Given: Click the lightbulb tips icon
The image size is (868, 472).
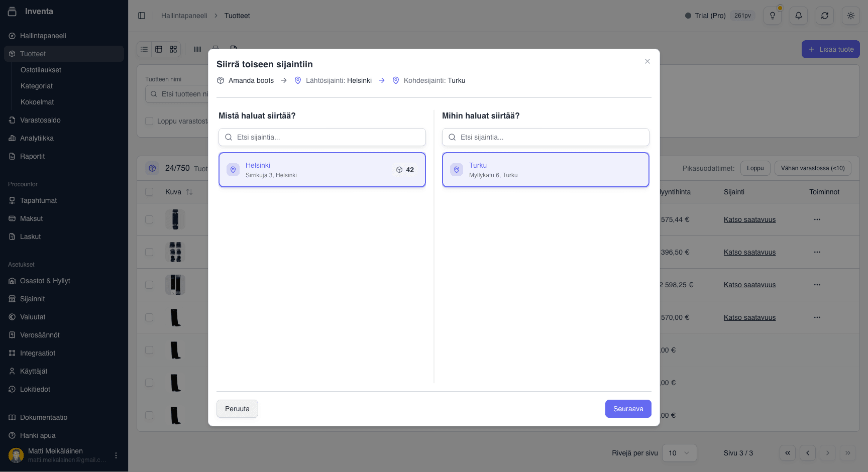Looking at the screenshot, I should [773, 16].
